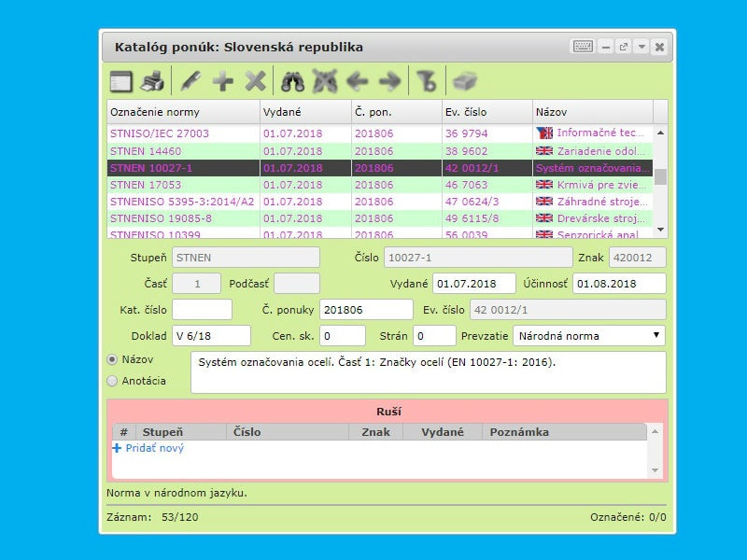
Task: Focus the Cen. sk. field
Action: tap(343, 336)
